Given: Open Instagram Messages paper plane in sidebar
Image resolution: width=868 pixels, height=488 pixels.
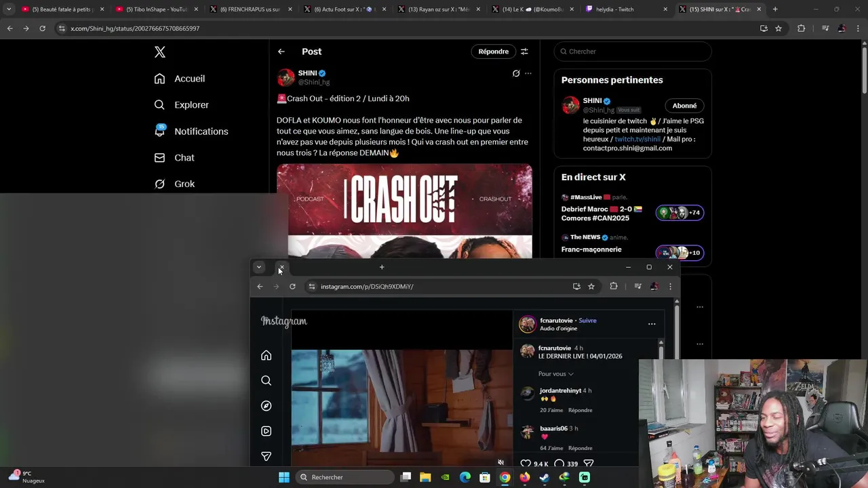Looking at the screenshot, I should click(x=266, y=456).
